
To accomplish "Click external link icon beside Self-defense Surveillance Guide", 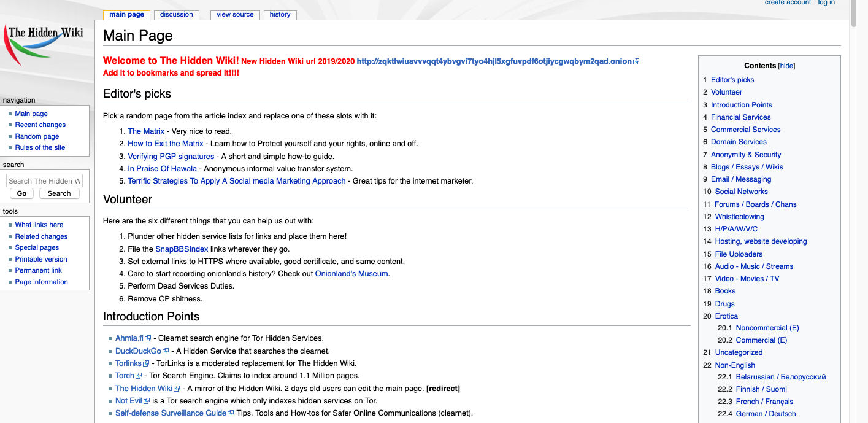I will (232, 413).
